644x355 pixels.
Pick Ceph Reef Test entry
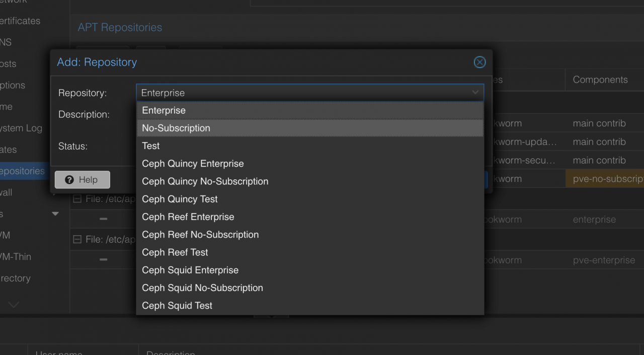pos(310,252)
